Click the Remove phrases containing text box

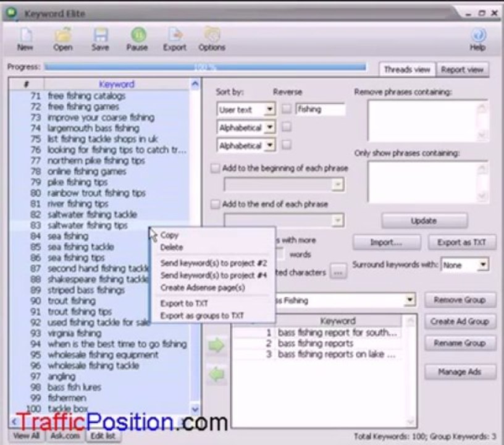[427, 121]
